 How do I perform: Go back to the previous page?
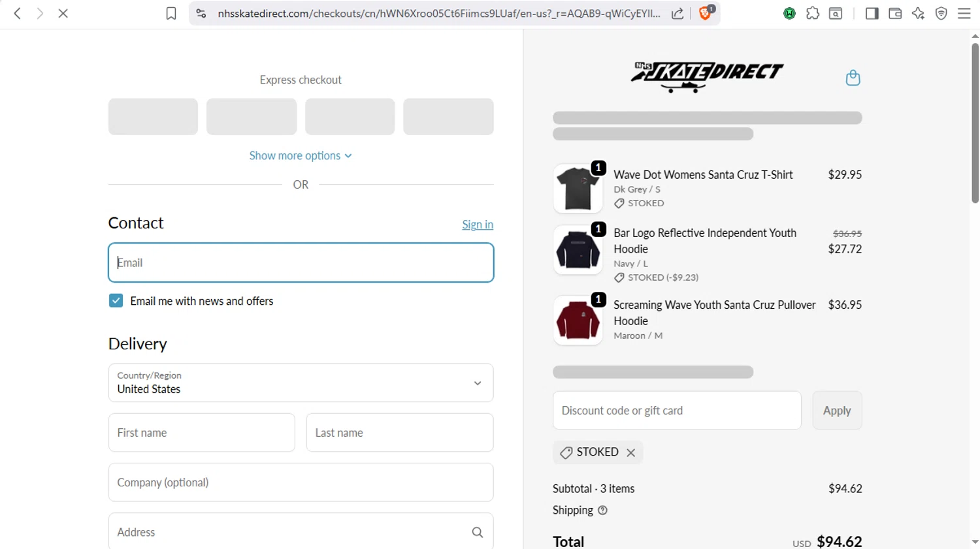[18, 13]
